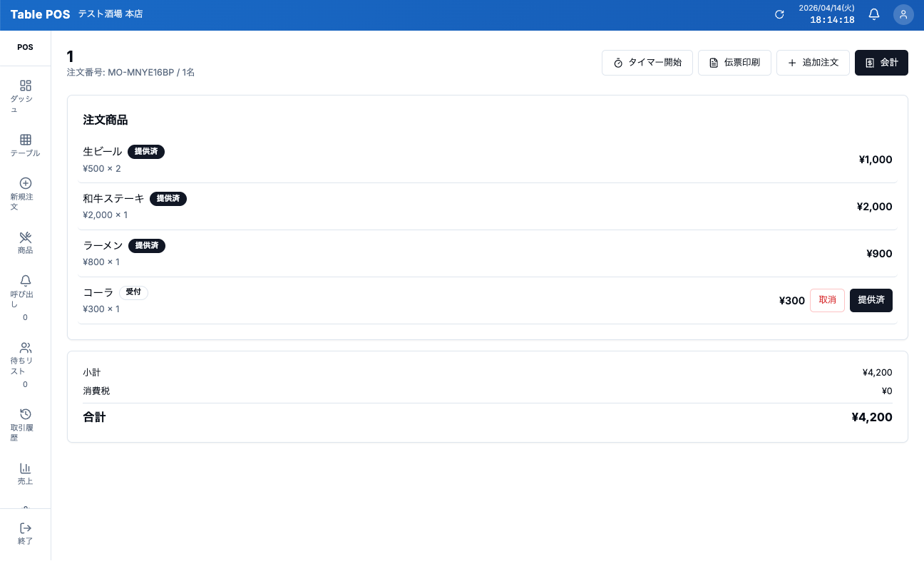Start the timer with タイマー開始

tap(647, 63)
